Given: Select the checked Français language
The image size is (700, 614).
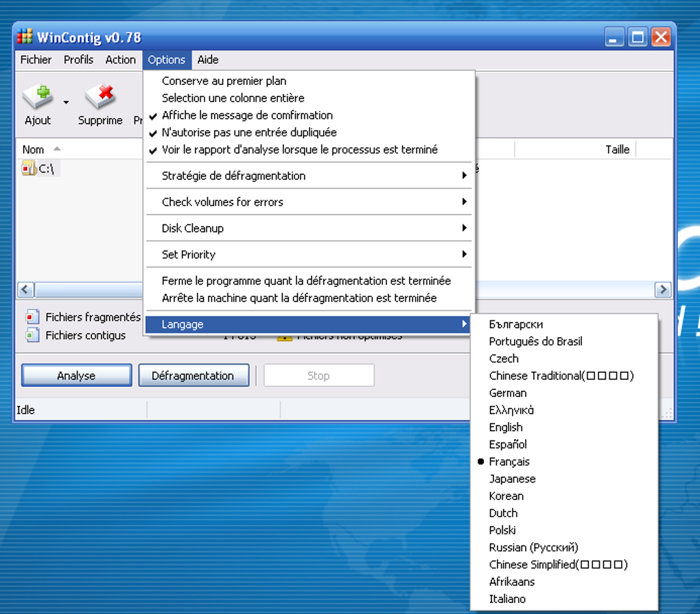Looking at the screenshot, I should tap(564, 462).
